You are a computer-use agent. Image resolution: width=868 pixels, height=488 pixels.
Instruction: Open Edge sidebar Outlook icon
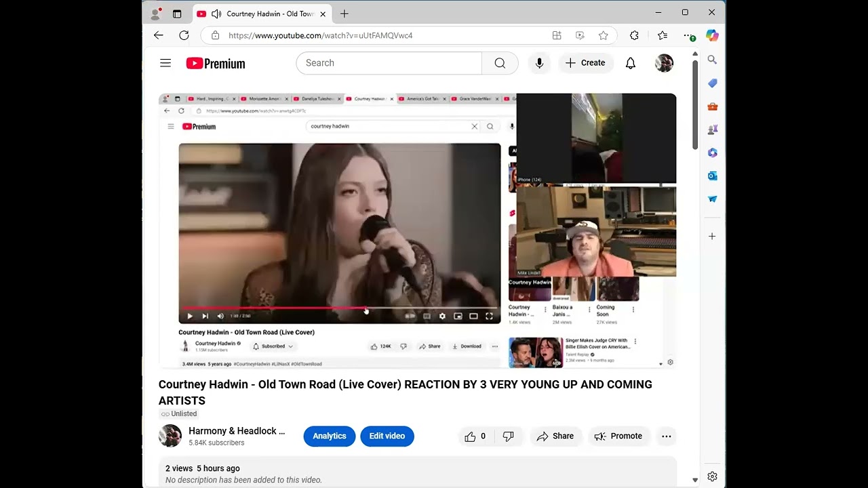pyautogui.click(x=712, y=176)
